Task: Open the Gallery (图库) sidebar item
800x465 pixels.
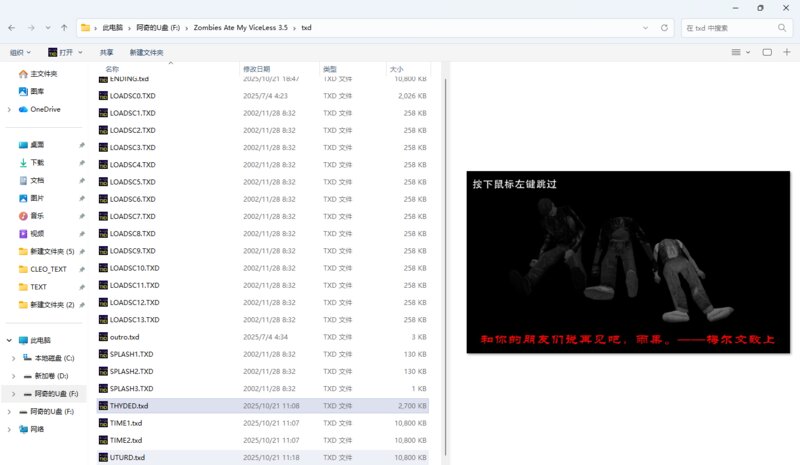Action: (37, 91)
